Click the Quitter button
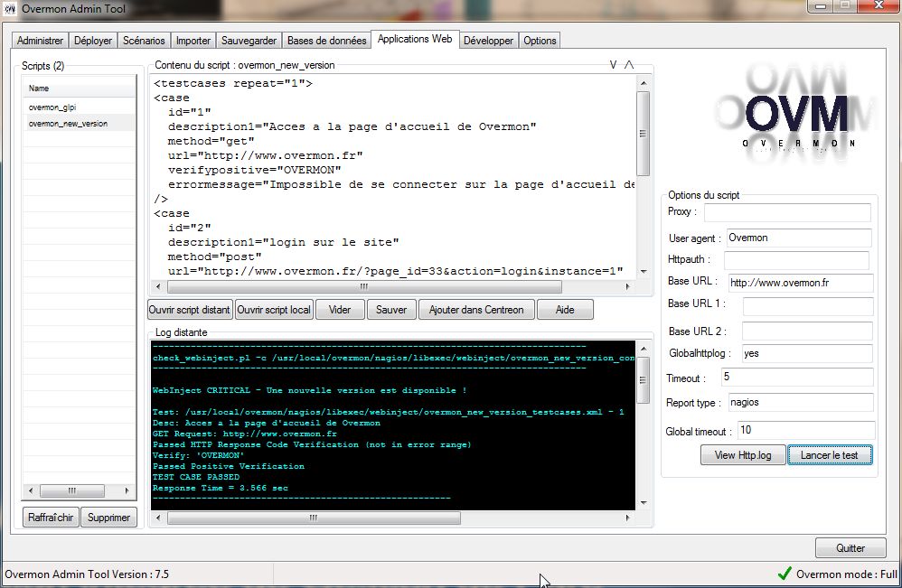 click(x=850, y=547)
